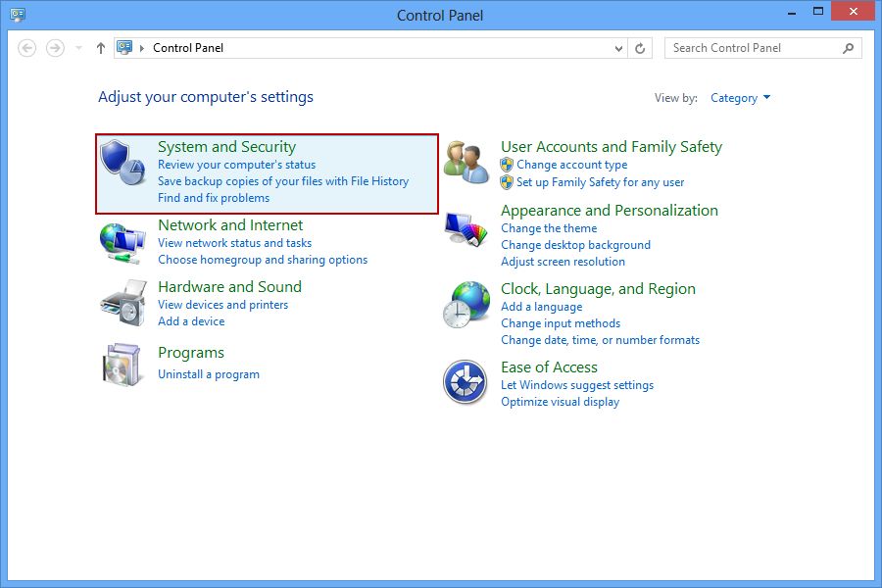Click the search magnifier icon

pos(849,48)
